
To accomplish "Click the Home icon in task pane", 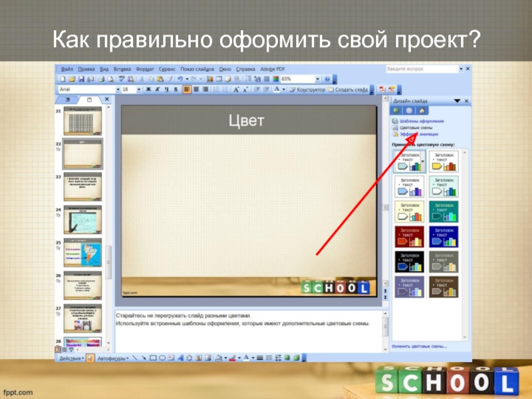I will (x=421, y=110).
